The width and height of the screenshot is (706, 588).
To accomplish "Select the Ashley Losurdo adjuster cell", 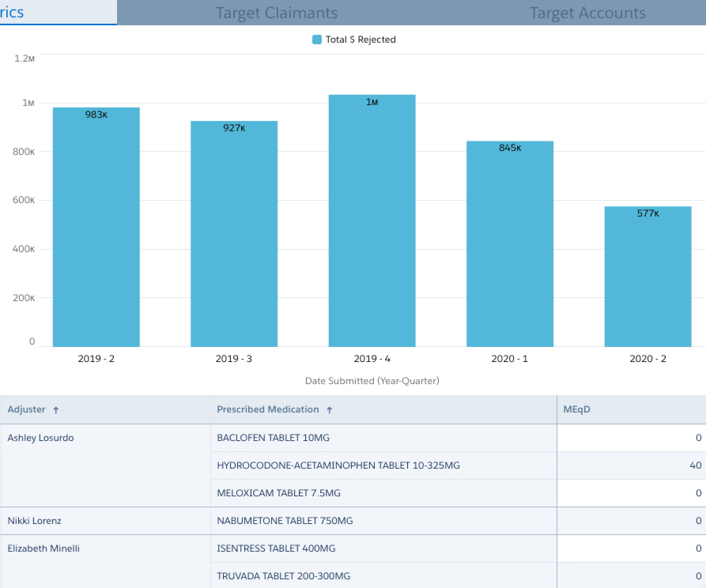I will pos(41,438).
